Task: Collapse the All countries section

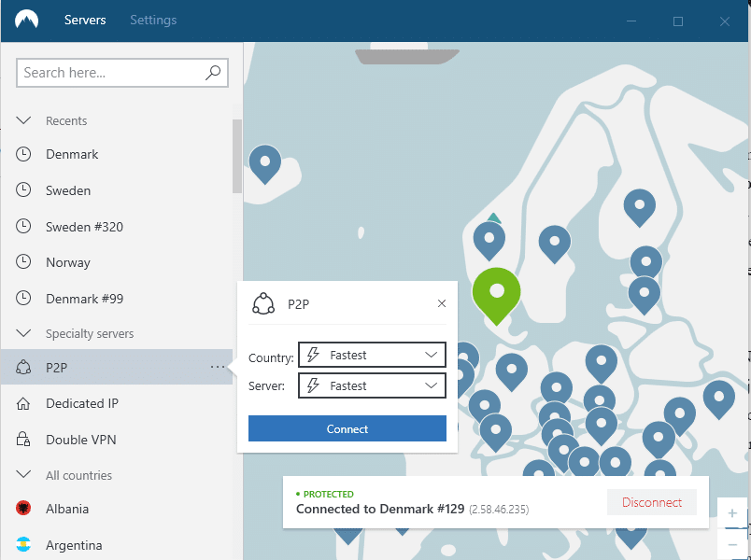Action: [x=23, y=475]
